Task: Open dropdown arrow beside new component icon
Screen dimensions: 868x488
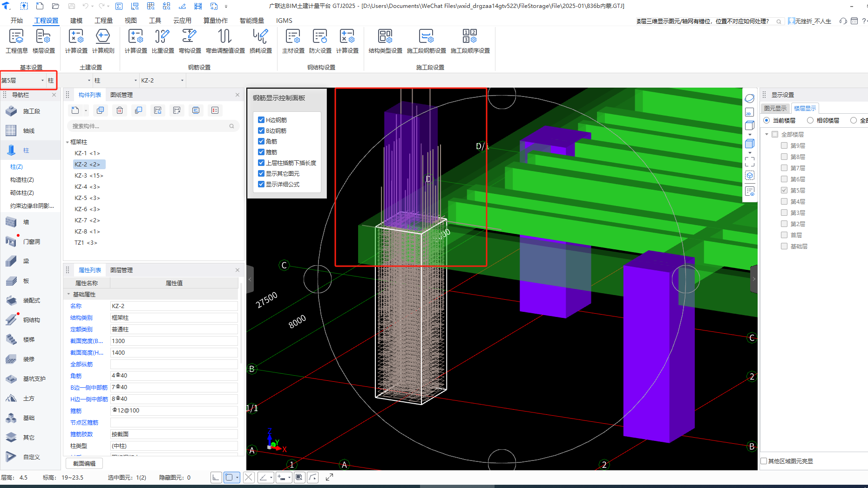Action: click(x=86, y=111)
